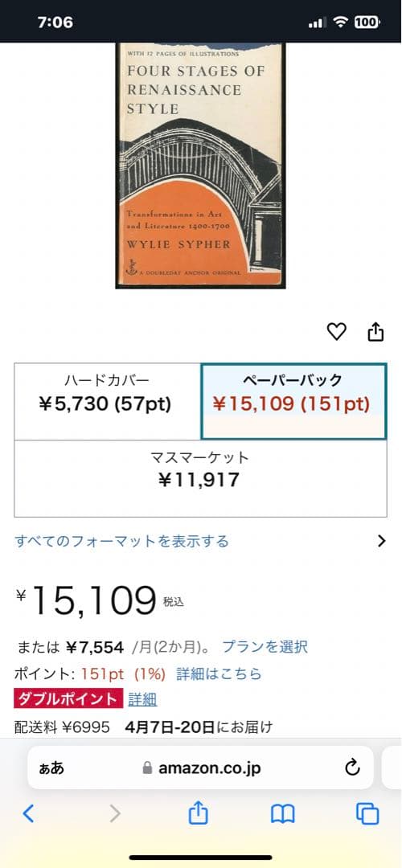Open Safari tabs overview icon
This screenshot has width=402, height=868.
coord(367,813)
